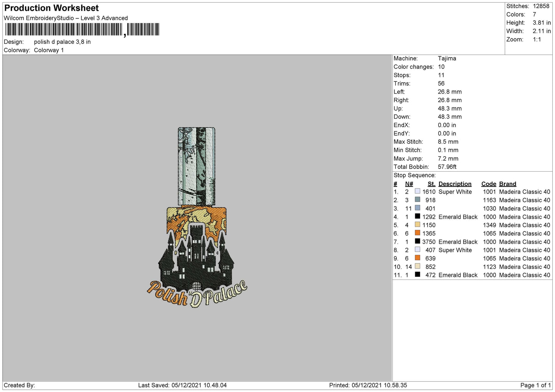The image size is (555, 392).
Task: Select the Min Stitch value "0.1 mm"
Action: click(x=448, y=150)
